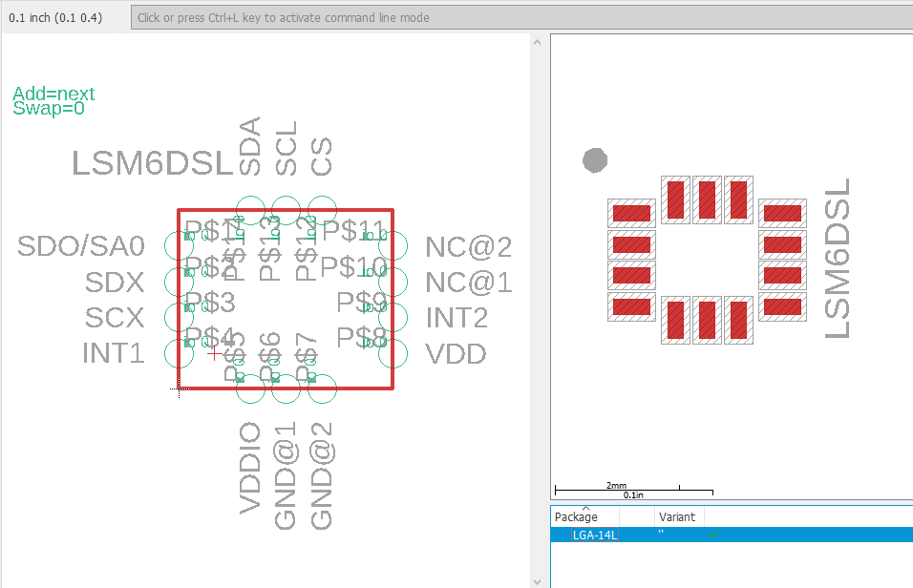Click the P$8 pad label in symbol
Image resolution: width=913 pixels, height=588 pixels.
[x=362, y=338]
